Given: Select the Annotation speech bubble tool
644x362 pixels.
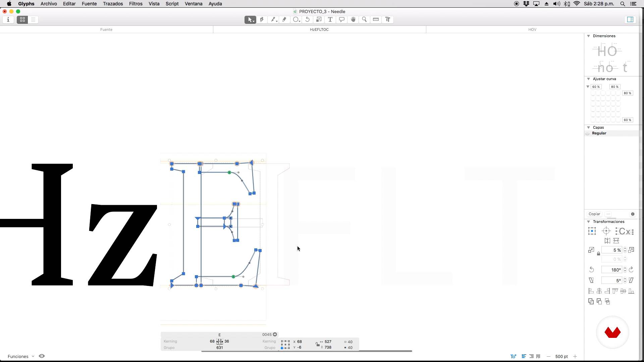Looking at the screenshot, I should pos(341,20).
